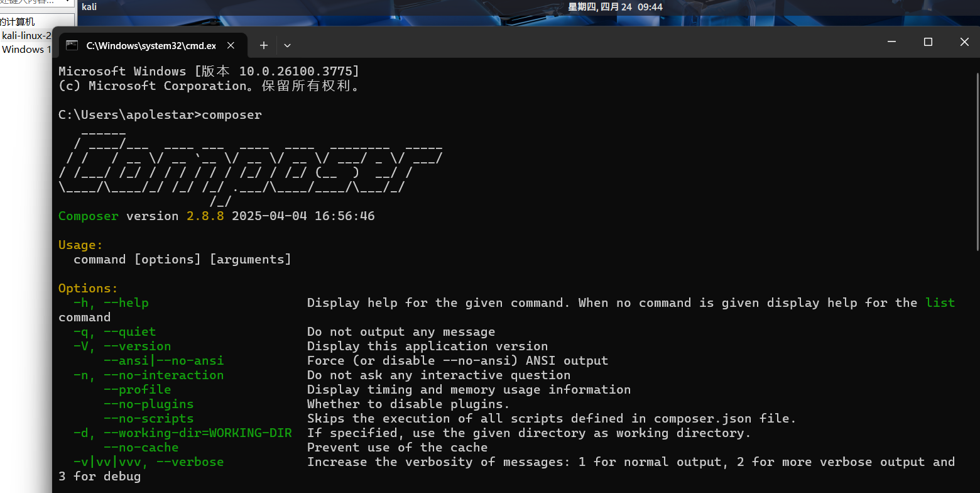The height and width of the screenshot is (493, 980).
Task: Open the terminal profile dropdown arrow
Action: pyautogui.click(x=287, y=45)
